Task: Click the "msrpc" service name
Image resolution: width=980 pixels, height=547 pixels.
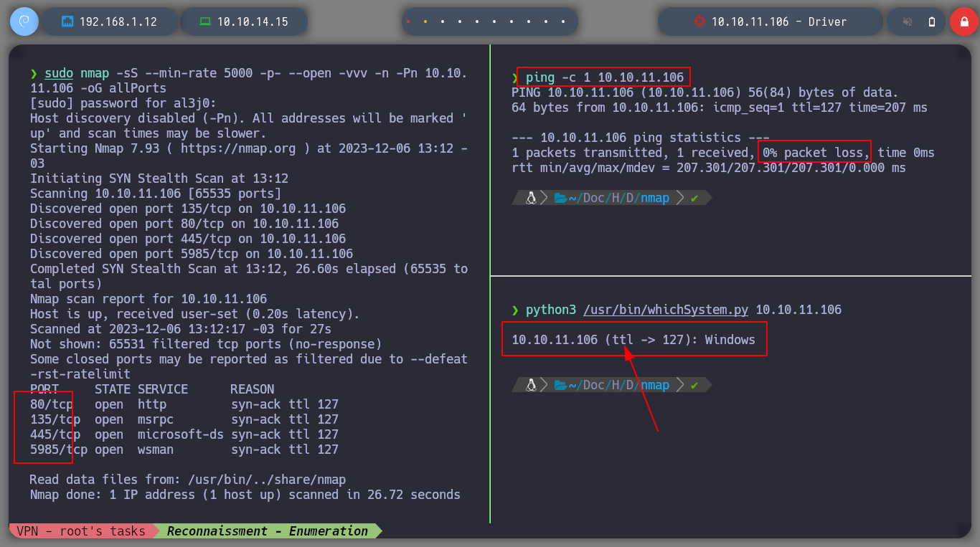Action: tap(156, 419)
